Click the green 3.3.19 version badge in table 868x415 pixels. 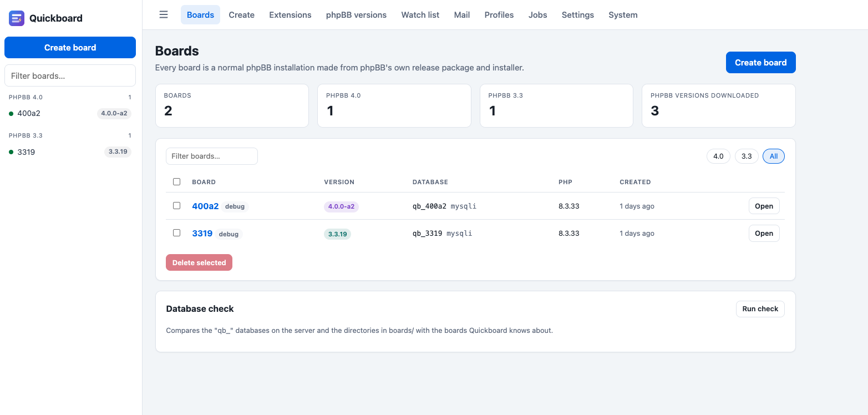(337, 234)
